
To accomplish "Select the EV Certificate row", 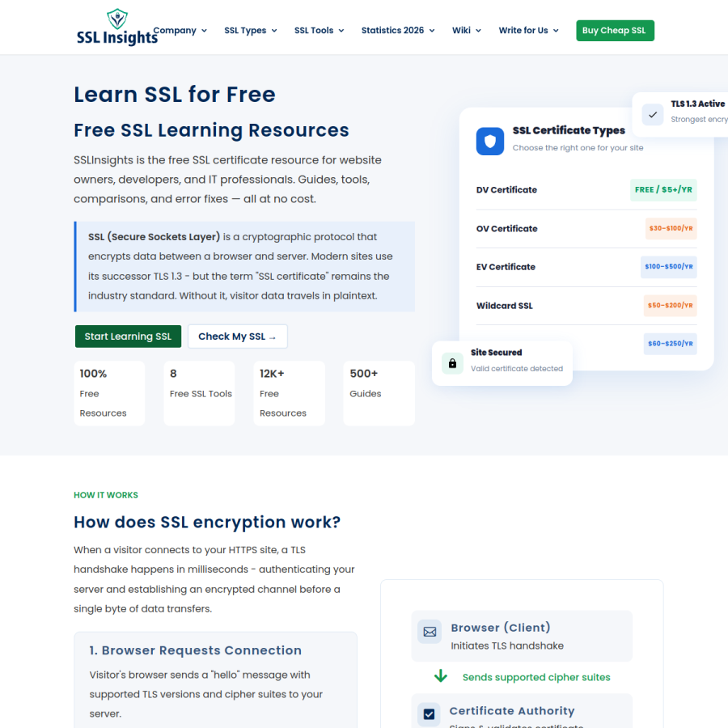I will click(586, 267).
